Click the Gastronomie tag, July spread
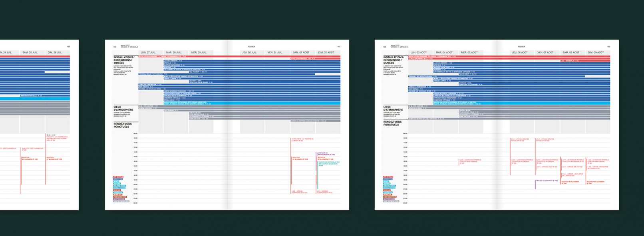Image resolution: width=644 pixels, height=236 pixels. tap(119, 199)
